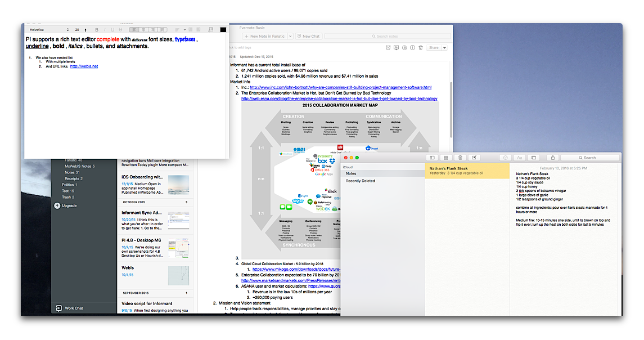The height and width of the screenshot is (340, 644).
Task: Click the Notes app compose new note icon
Action: (x=474, y=158)
